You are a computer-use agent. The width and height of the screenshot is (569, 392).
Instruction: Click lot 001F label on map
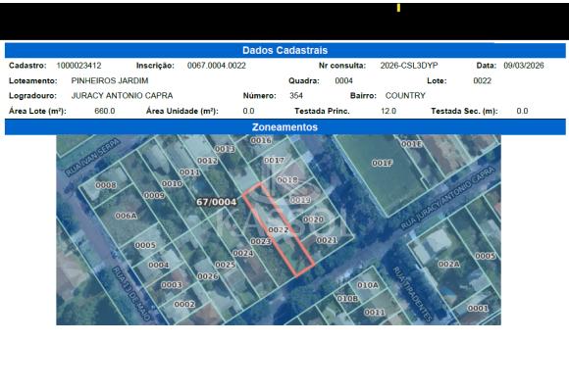383,164
